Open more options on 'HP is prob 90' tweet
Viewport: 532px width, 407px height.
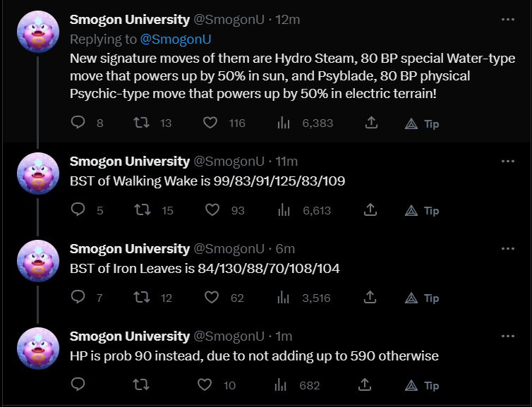tap(507, 336)
